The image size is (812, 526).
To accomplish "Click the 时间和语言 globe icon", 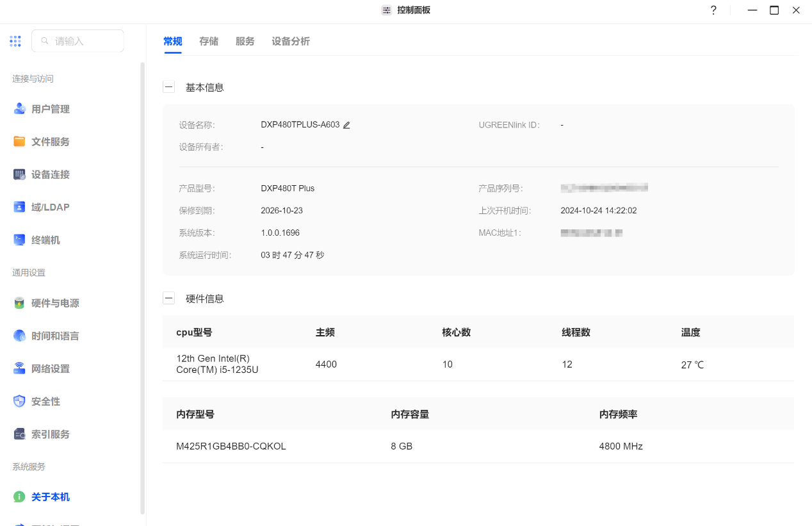I will pos(19,336).
